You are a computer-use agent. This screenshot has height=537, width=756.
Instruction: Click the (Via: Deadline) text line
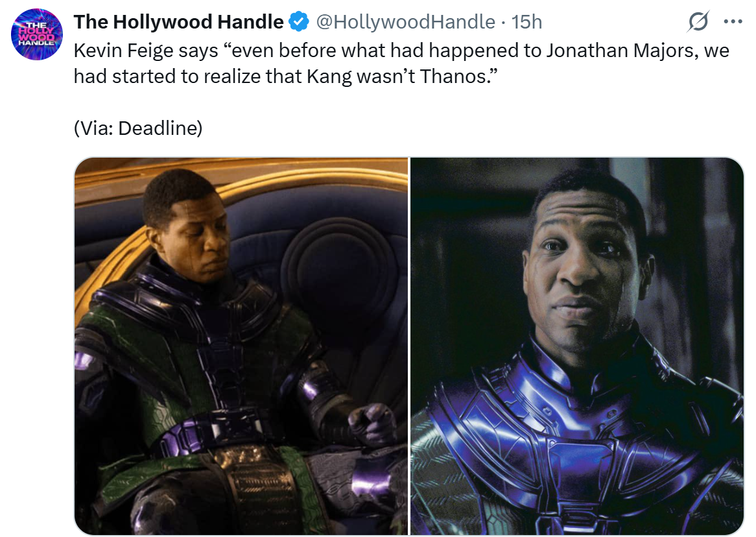[x=138, y=128]
